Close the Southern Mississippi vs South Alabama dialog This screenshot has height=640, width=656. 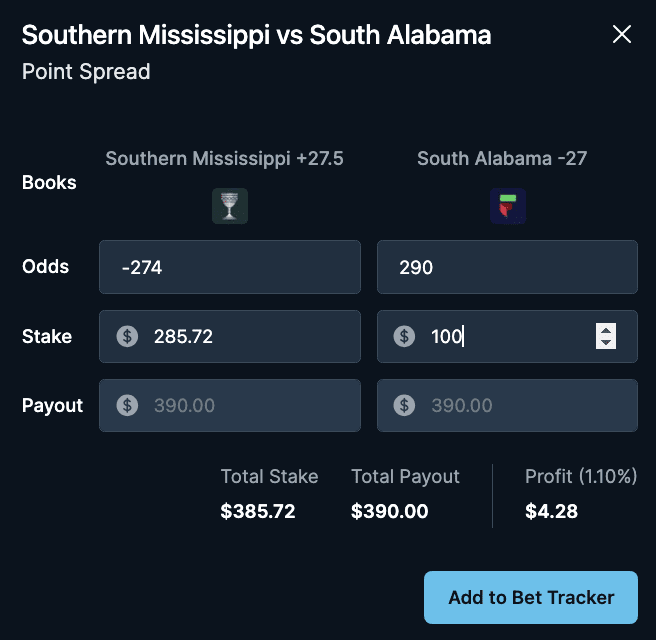point(622,34)
